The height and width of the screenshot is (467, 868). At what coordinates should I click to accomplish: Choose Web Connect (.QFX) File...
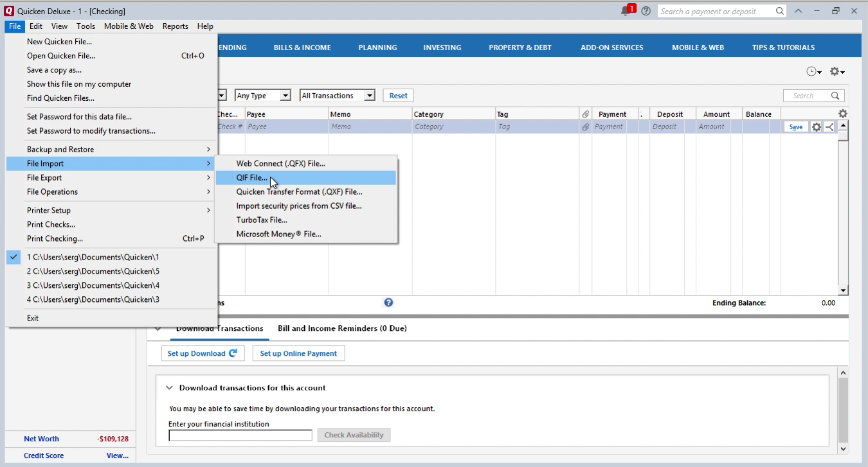click(x=306, y=164)
